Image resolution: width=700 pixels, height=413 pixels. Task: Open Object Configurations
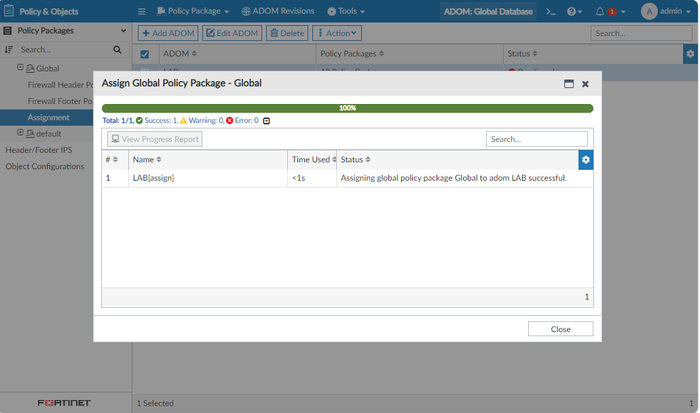[x=45, y=167]
